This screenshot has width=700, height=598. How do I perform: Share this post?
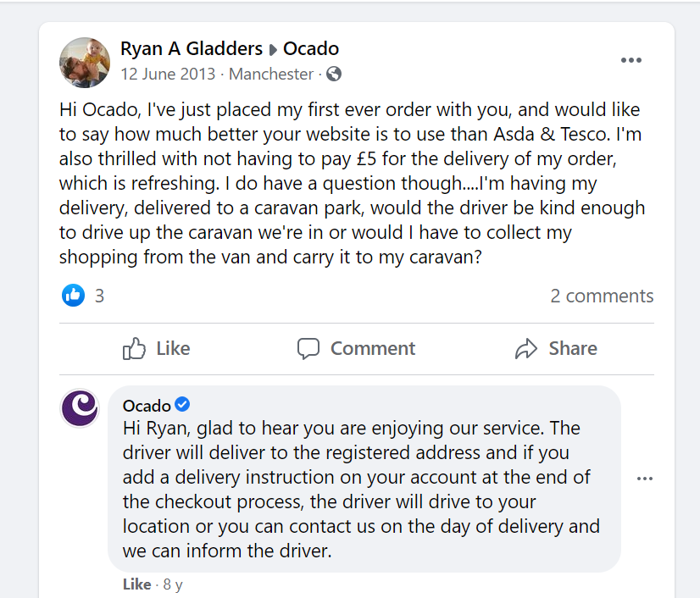pos(556,348)
